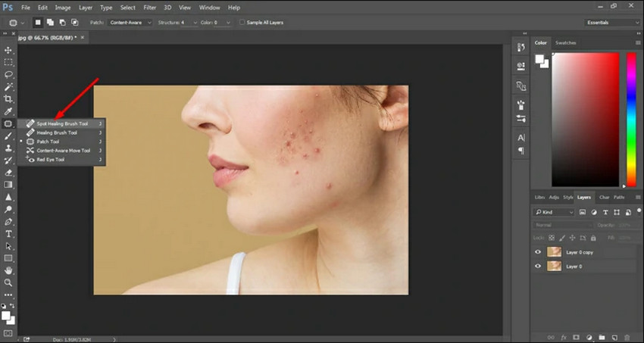This screenshot has height=343, width=644.
Task: Choose Red Eye Tool from flyout
Action: click(61, 160)
